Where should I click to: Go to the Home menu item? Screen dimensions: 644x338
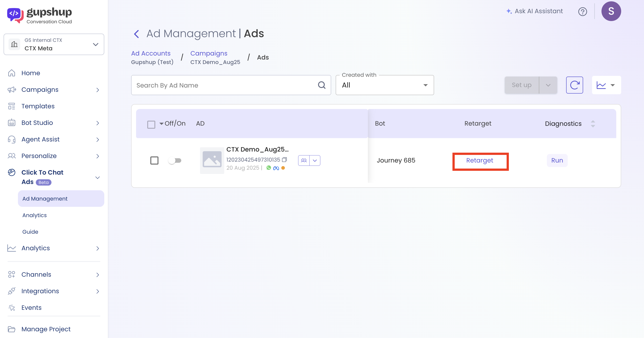31,73
